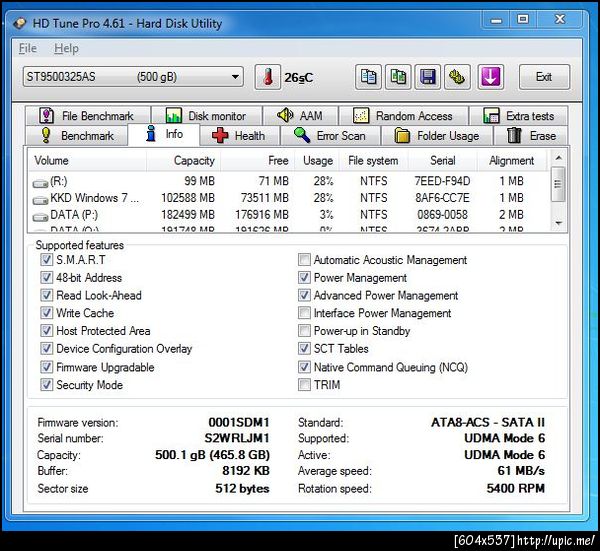The image size is (600, 551).
Task: Open the File Benchmark tab
Action: (x=88, y=116)
